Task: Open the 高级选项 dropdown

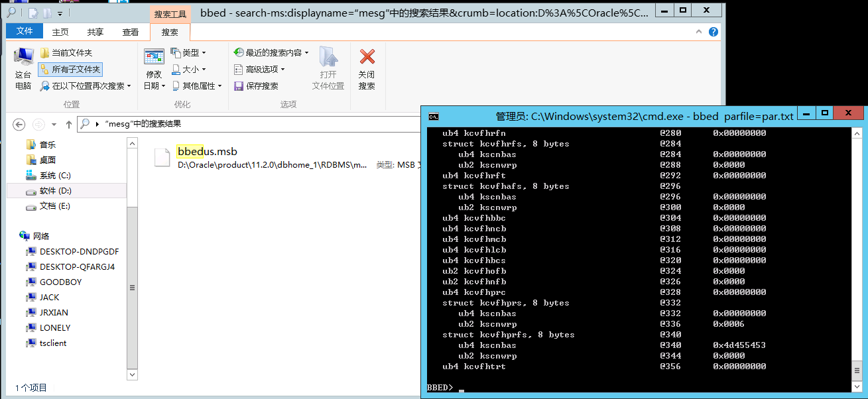Action: click(259, 70)
